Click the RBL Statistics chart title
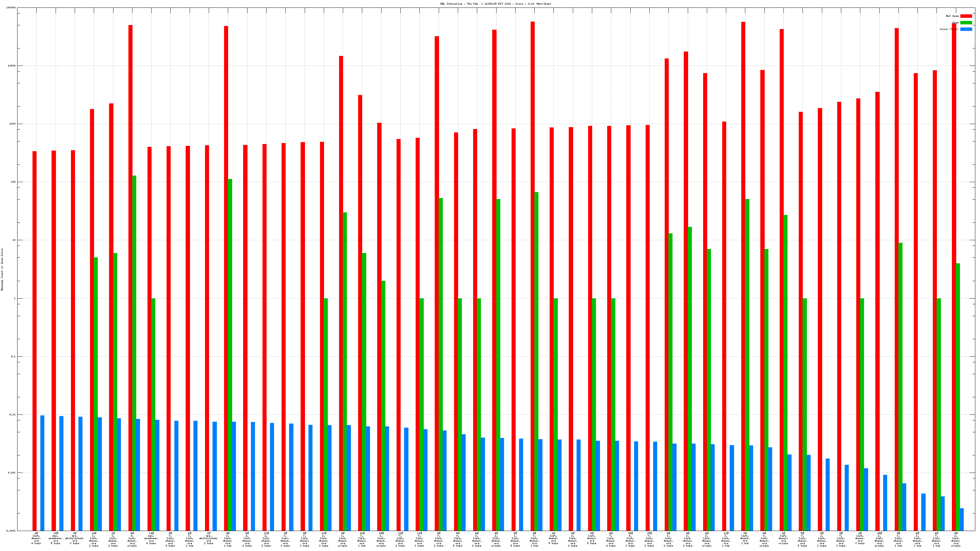The width and height of the screenshot is (980, 551). [x=495, y=4]
